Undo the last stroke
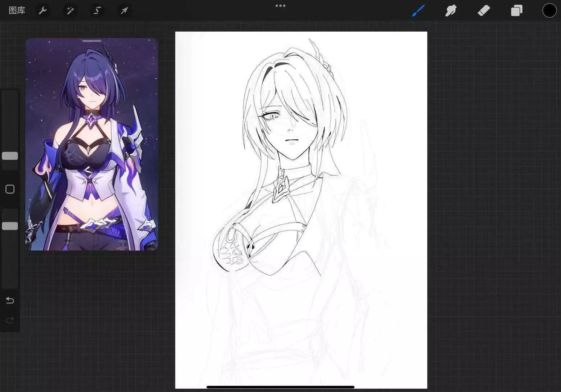 pos(10,300)
